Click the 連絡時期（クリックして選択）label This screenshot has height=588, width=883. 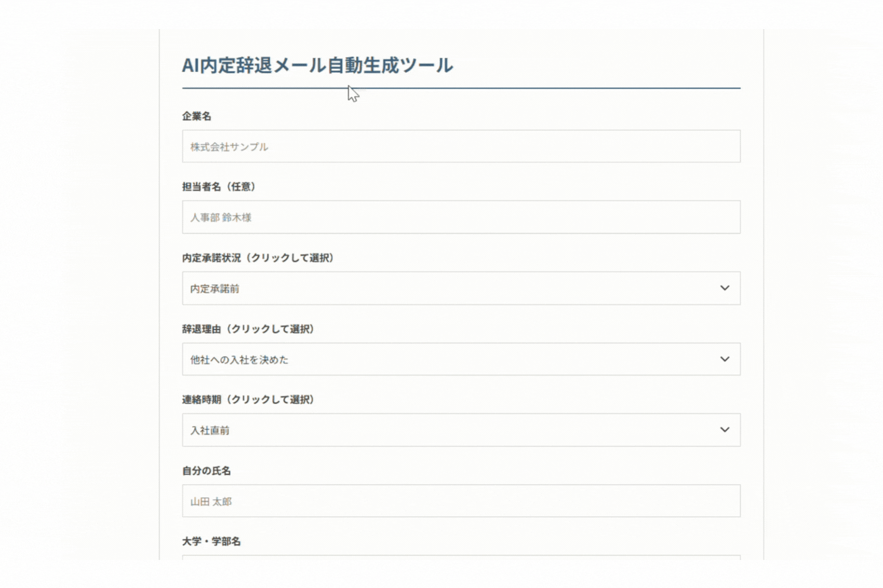click(248, 400)
